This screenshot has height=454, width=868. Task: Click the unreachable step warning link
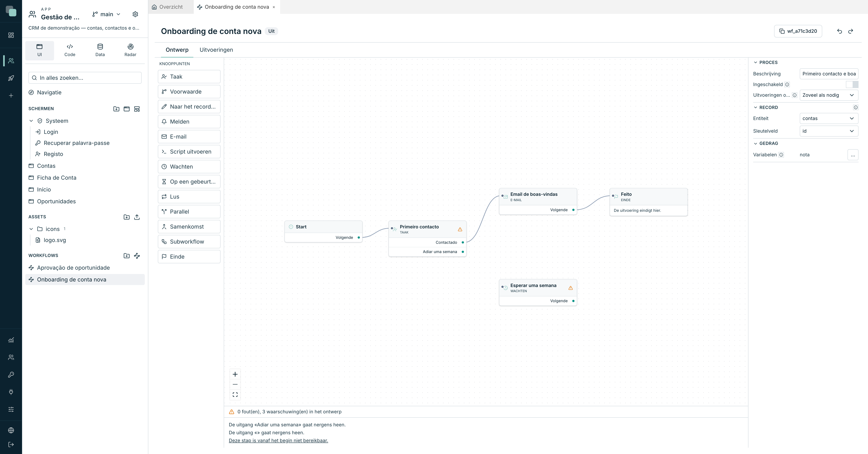(278, 440)
